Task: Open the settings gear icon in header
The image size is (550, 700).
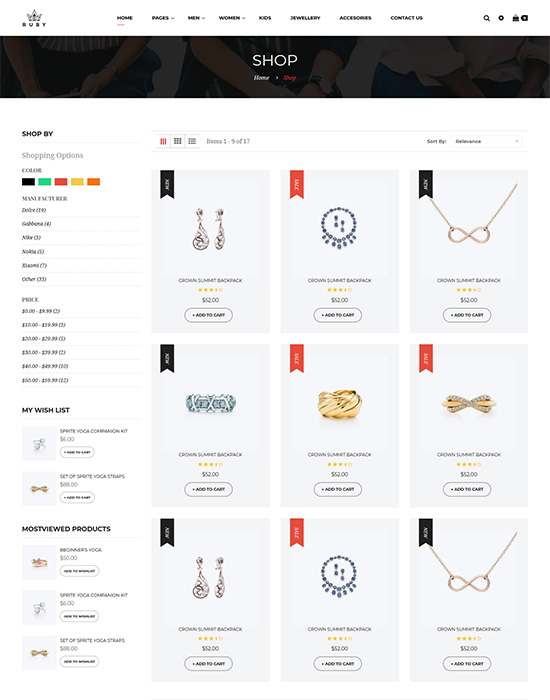Action: [x=501, y=18]
